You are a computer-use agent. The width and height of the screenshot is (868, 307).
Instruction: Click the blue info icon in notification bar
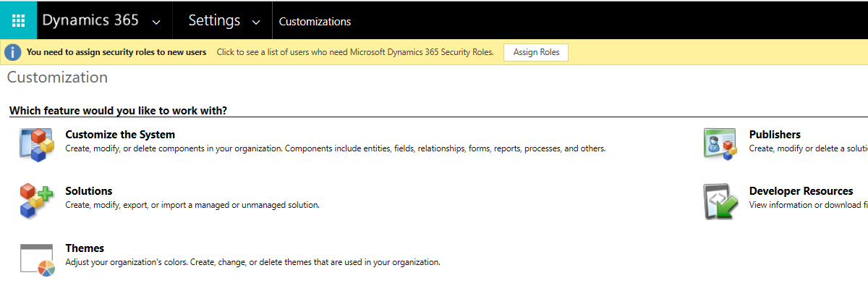click(x=13, y=52)
